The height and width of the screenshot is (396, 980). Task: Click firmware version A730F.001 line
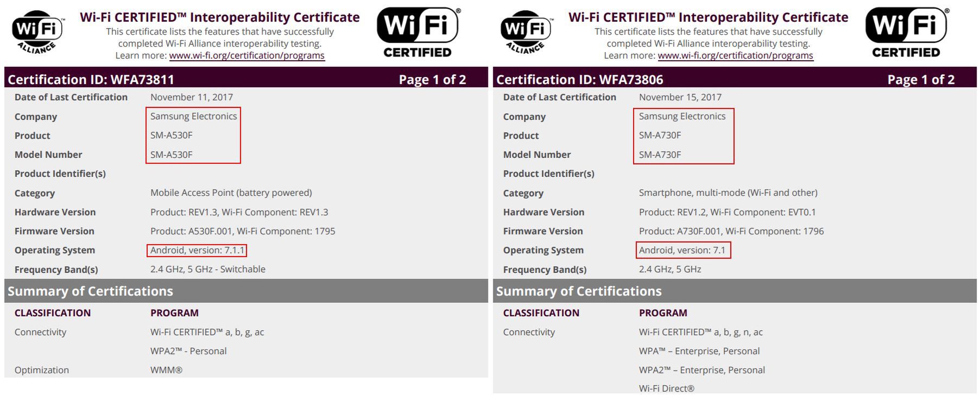(731, 231)
